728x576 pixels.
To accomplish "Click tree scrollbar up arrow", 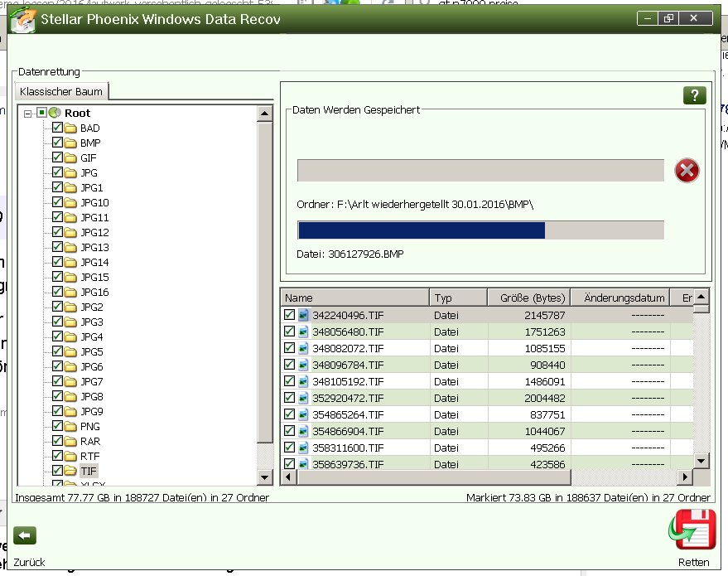I will click(265, 114).
